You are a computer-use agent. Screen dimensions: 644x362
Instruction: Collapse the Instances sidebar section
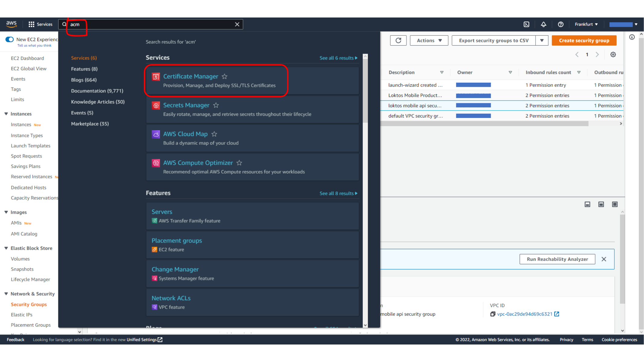(6, 114)
